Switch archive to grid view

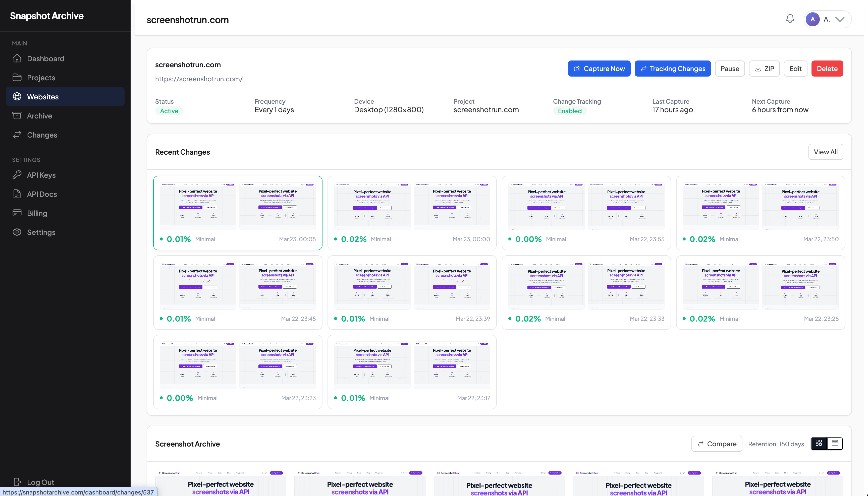819,444
